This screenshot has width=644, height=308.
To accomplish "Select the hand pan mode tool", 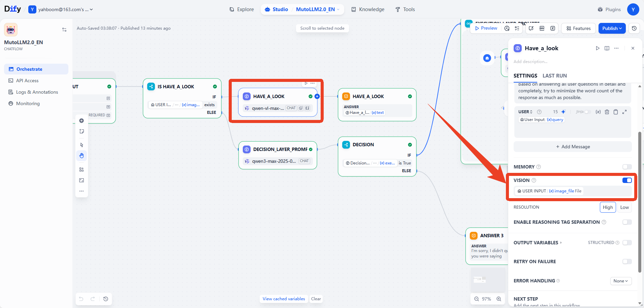I will pos(82,155).
